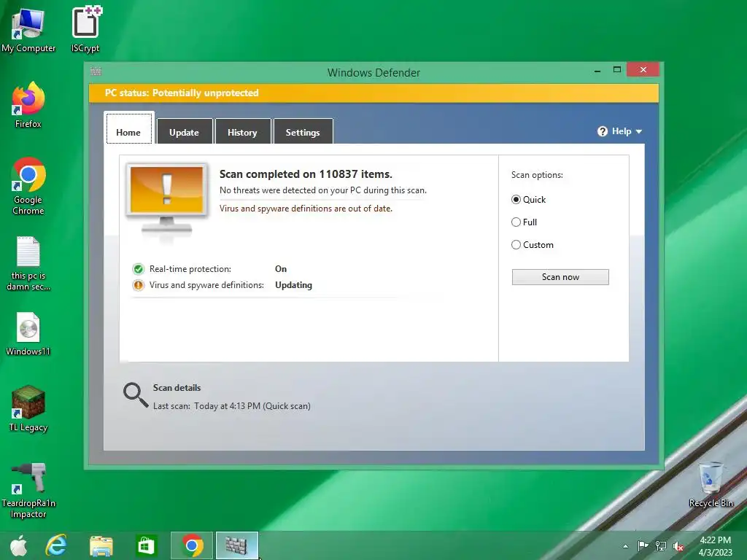Open Windows Store from taskbar

[146, 545]
